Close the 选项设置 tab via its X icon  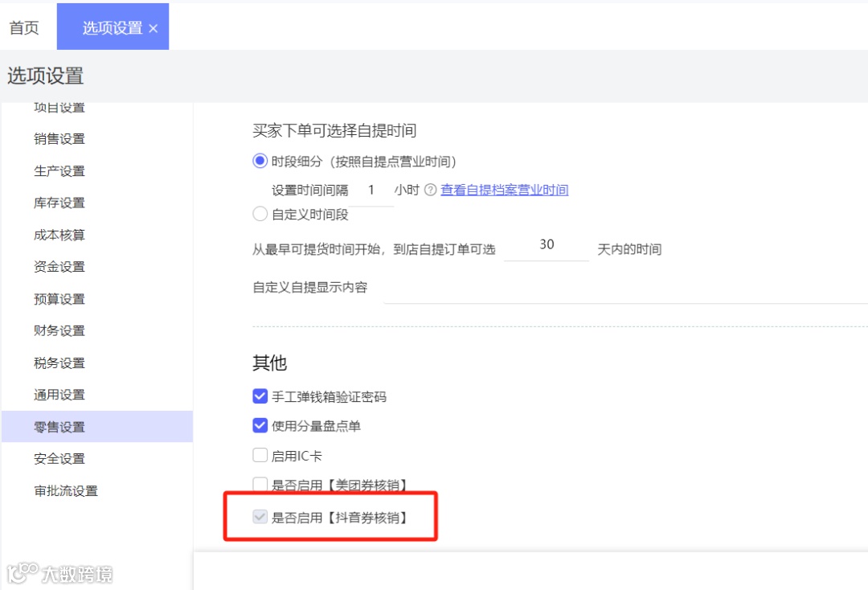[x=154, y=29]
